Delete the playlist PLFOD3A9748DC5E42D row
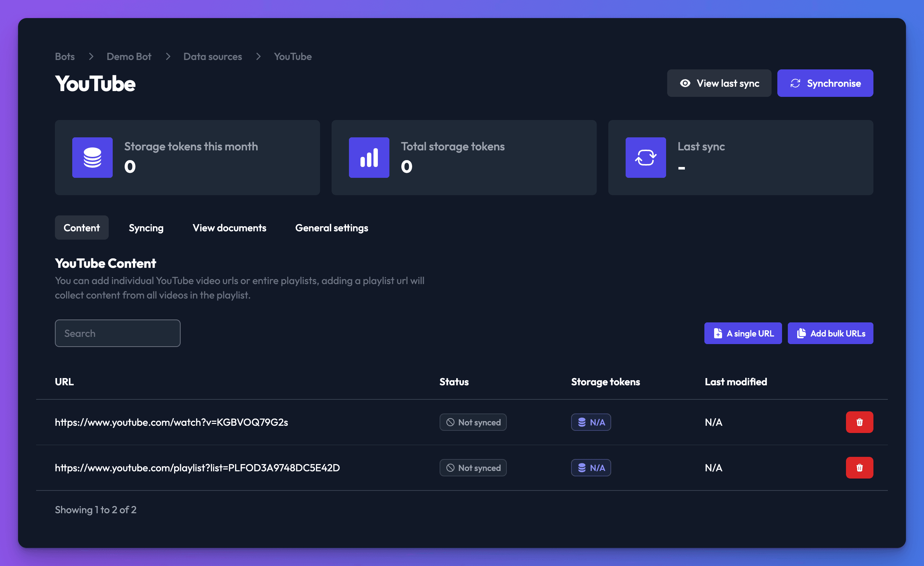Screen dimensions: 924x566 [859, 468]
